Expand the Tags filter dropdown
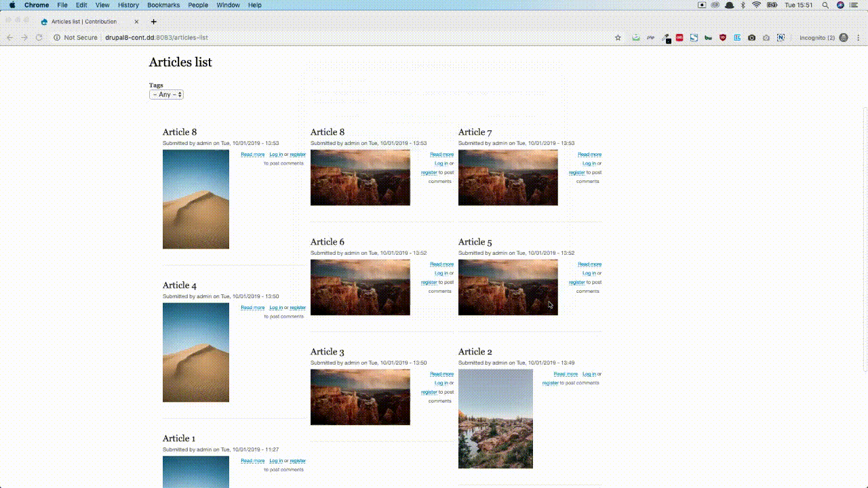This screenshot has height=488, width=868. click(166, 95)
